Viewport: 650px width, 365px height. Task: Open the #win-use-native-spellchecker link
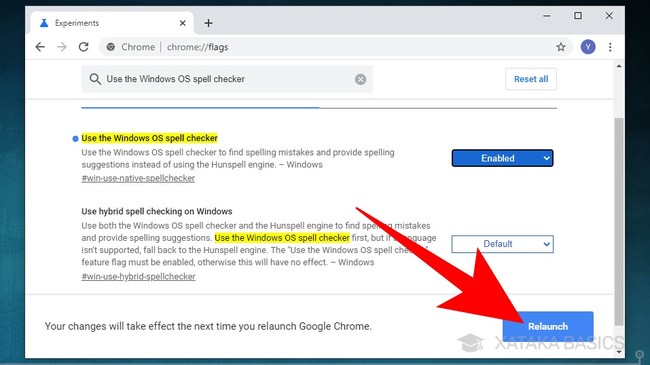point(138,178)
